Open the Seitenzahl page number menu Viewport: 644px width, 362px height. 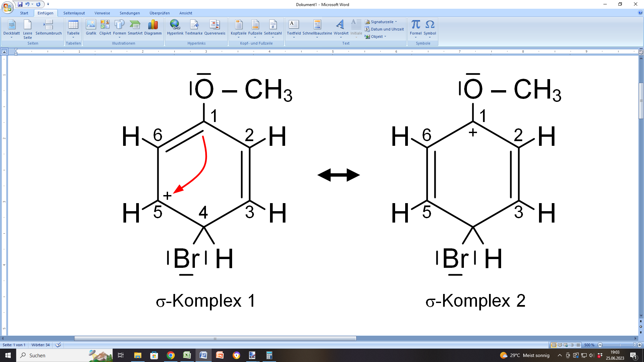coord(273,29)
